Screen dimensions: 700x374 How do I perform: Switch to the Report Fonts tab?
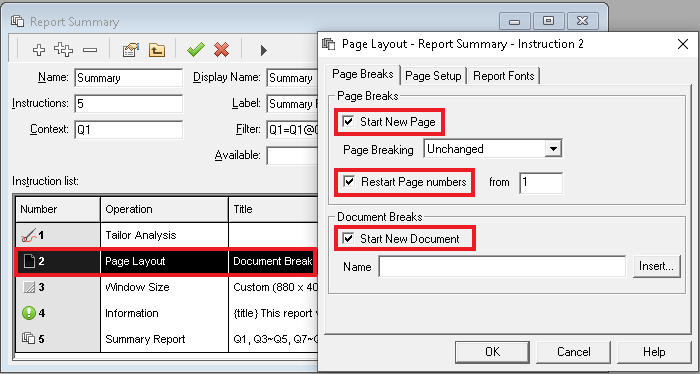click(504, 76)
